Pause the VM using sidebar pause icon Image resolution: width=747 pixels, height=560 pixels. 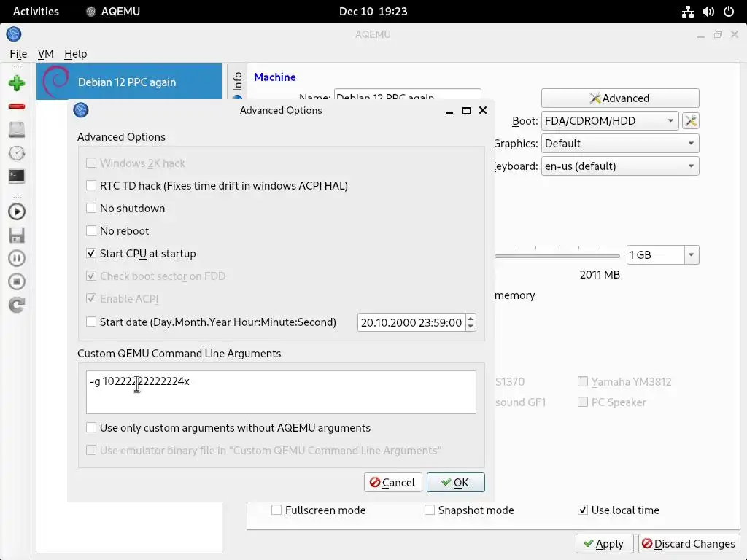pyautogui.click(x=17, y=258)
